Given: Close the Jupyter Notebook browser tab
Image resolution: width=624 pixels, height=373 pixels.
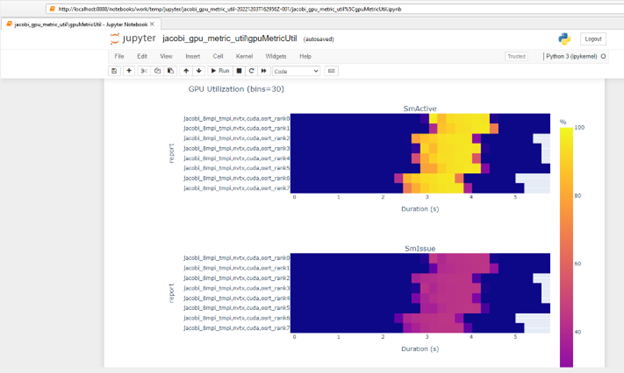Looking at the screenshot, I should pos(152,24).
